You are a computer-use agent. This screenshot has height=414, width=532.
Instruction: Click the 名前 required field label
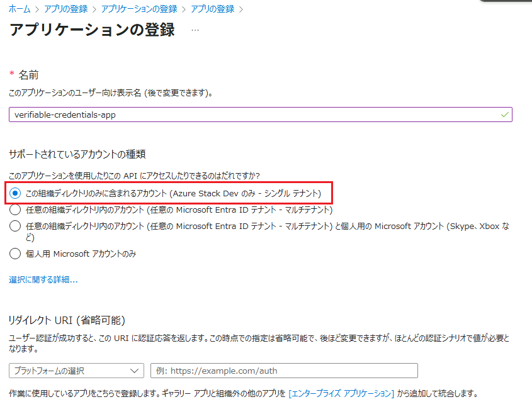coord(28,75)
